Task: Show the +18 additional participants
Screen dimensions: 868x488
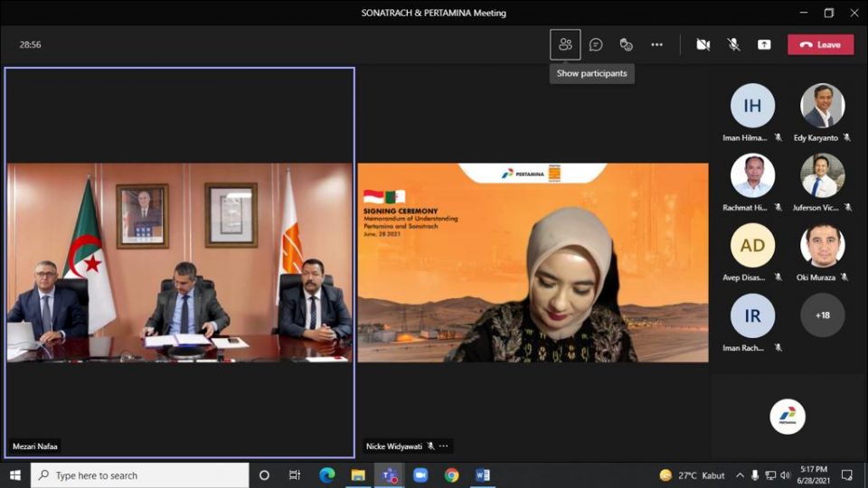Action: click(x=823, y=315)
